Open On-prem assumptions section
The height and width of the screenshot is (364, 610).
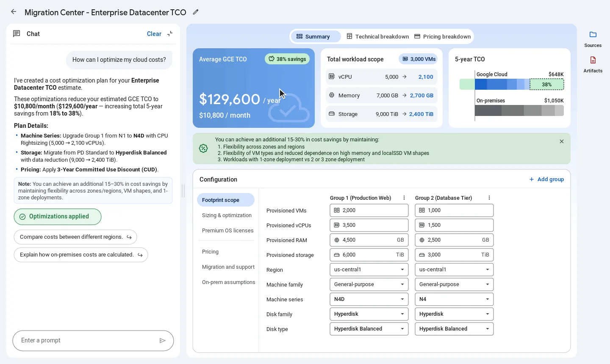[x=228, y=282]
